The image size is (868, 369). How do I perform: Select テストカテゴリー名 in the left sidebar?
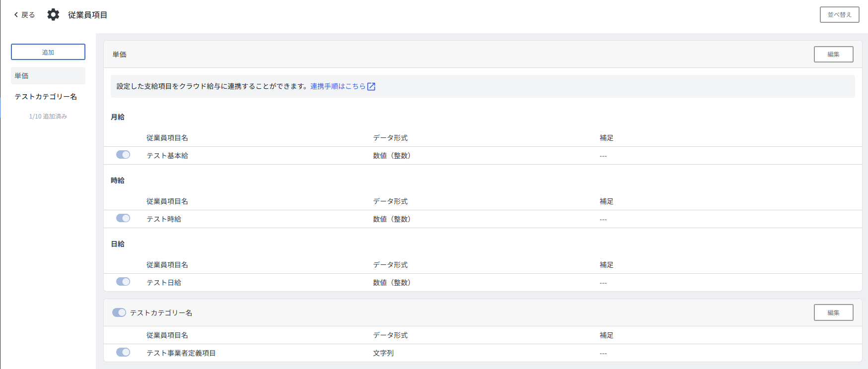[x=46, y=97]
